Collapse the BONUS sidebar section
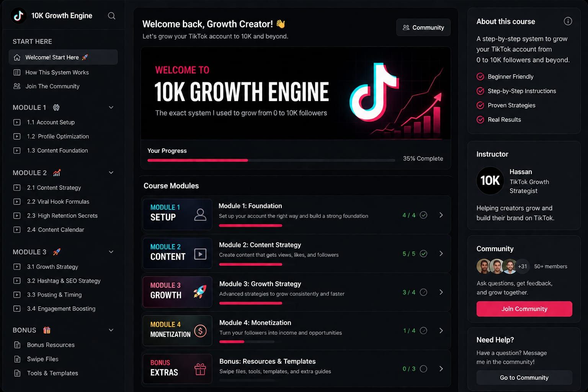Image resolution: width=588 pixels, height=392 pixels. pos(111,330)
